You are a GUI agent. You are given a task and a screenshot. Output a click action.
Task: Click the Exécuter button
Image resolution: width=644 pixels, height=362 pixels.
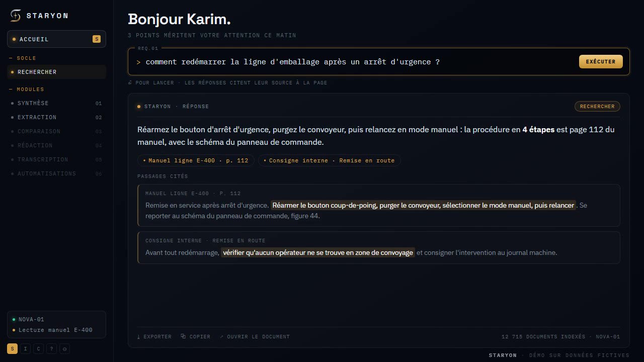point(601,61)
